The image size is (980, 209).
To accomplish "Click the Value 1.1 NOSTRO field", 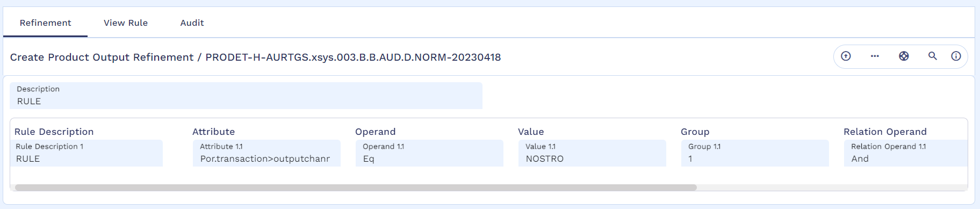I will tap(592, 153).
